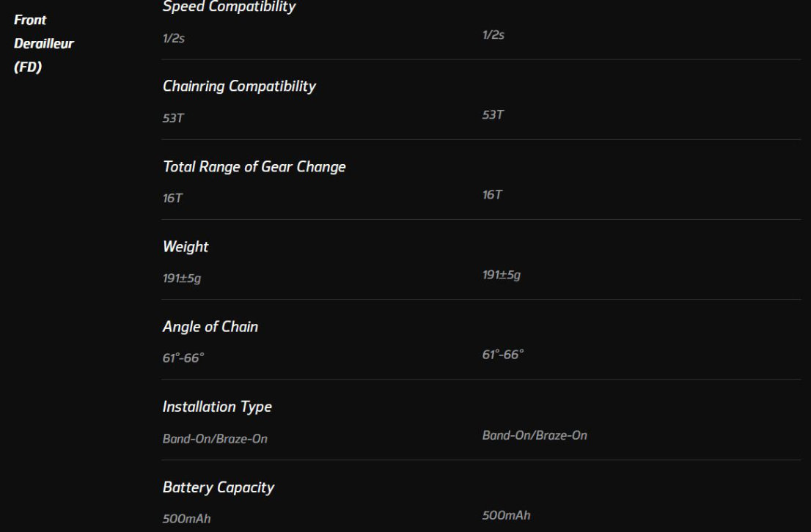Select the 191±5g weight in the second column
This screenshot has width=811, height=532.
tap(502, 276)
